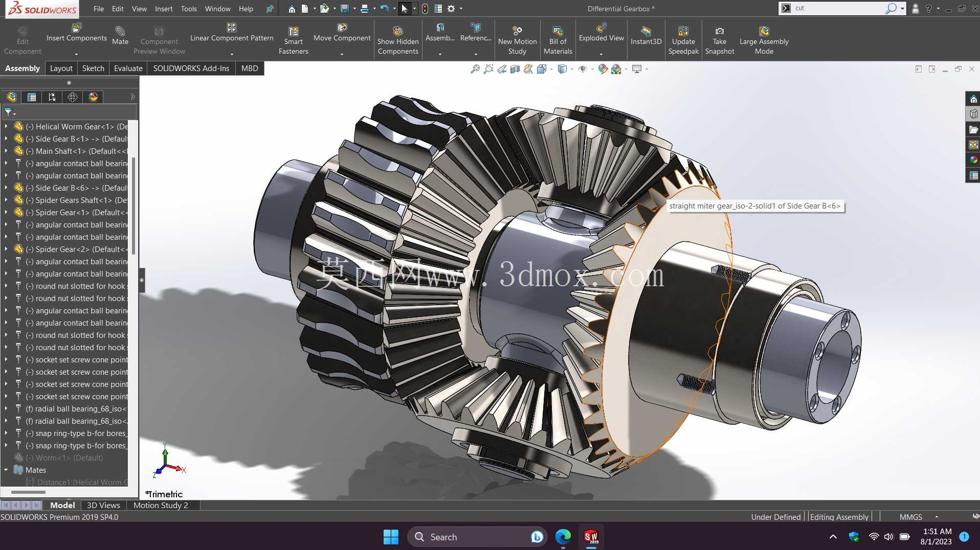Open the Insert Components dropdown arrow

77,54
